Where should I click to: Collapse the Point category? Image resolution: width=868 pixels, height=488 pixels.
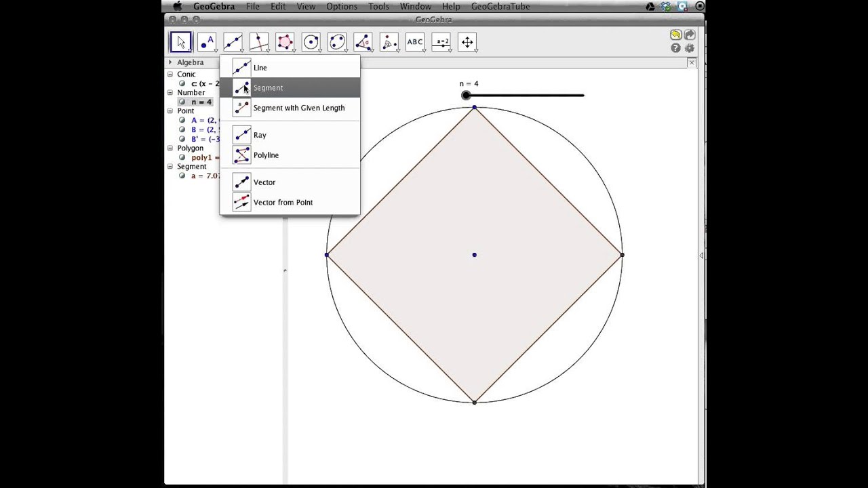tap(170, 110)
